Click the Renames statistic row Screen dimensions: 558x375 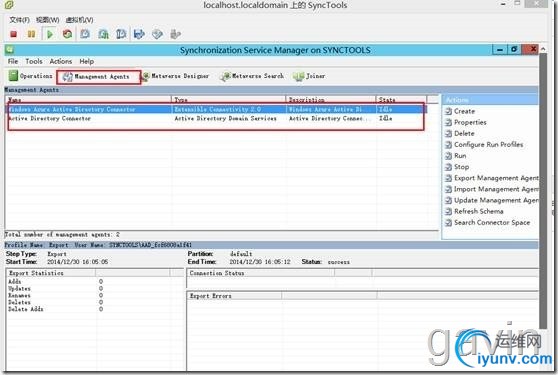click(56, 295)
